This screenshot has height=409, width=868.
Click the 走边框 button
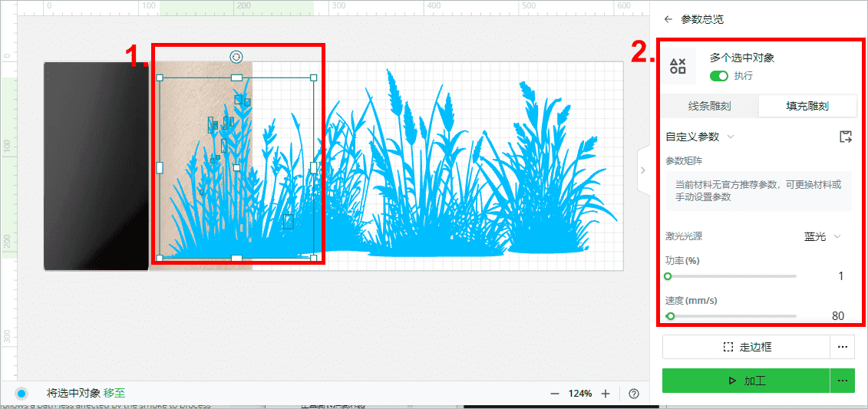click(746, 347)
